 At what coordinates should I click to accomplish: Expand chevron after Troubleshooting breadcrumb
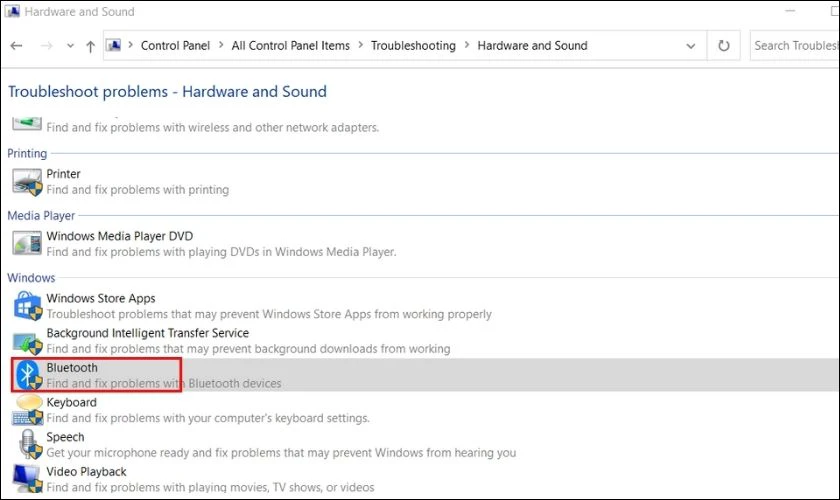pos(467,46)
